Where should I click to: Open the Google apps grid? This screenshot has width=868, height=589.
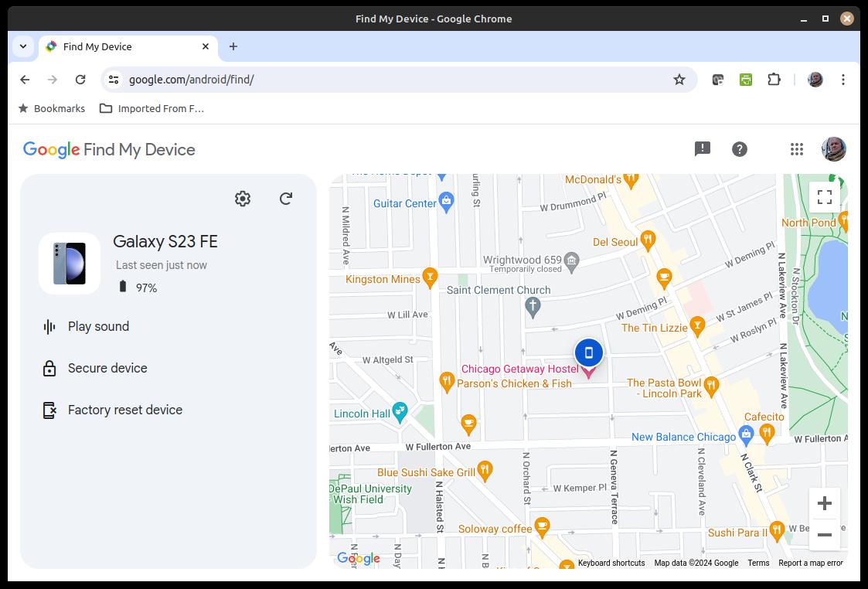point(797,149)
